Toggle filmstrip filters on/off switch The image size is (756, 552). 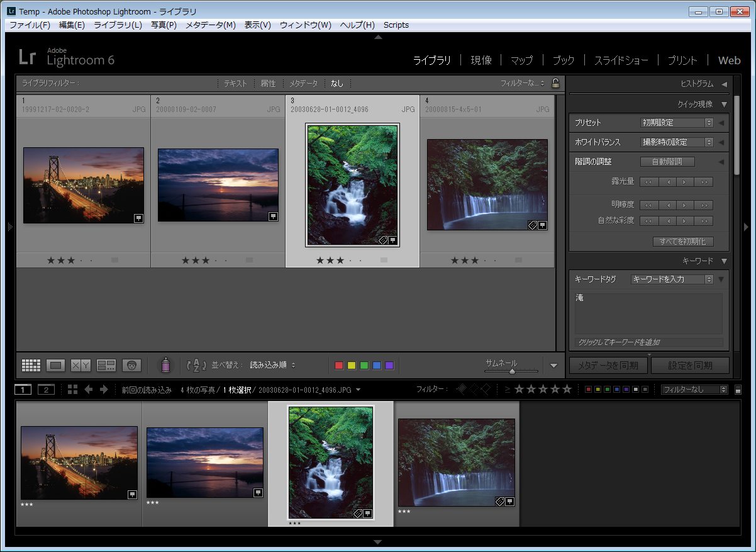[738, 390]
